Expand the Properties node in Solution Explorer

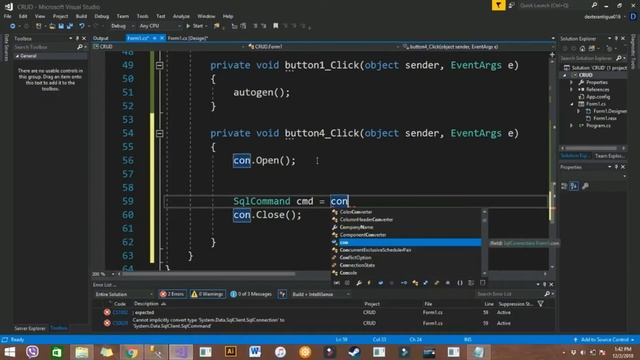point(571,82)
